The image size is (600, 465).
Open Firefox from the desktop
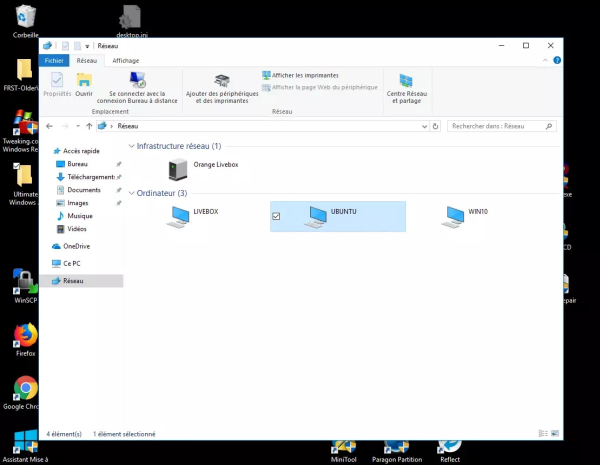point(26,337)
